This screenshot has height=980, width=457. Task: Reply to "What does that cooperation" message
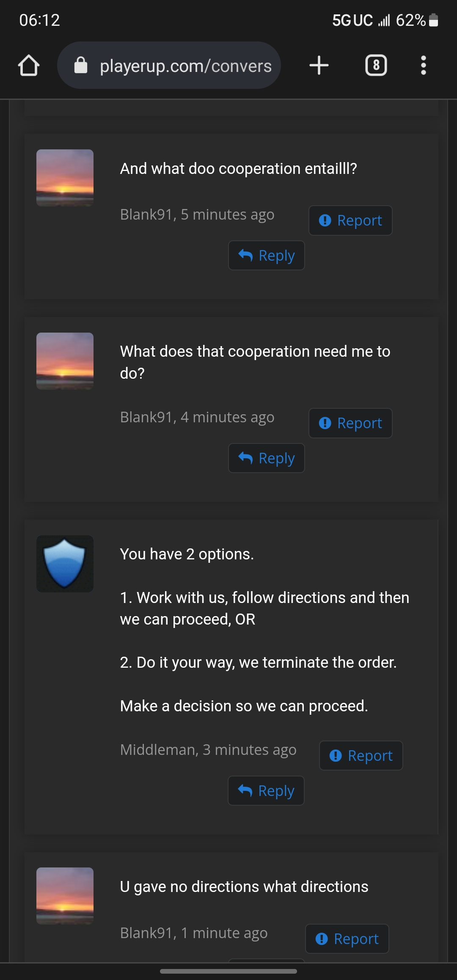[x=267, y=458]
